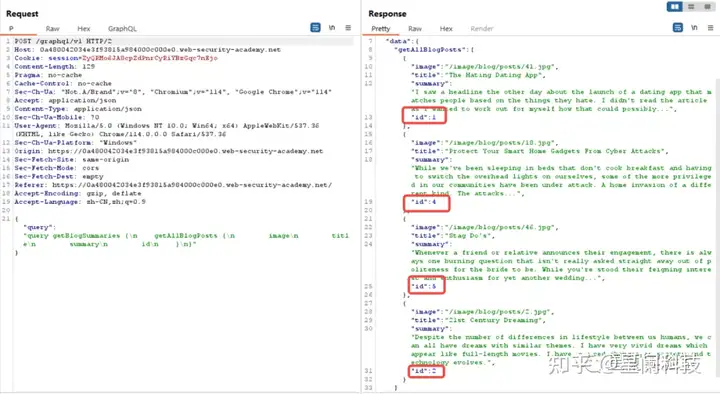Select the Pretty tab in Response

381,28
